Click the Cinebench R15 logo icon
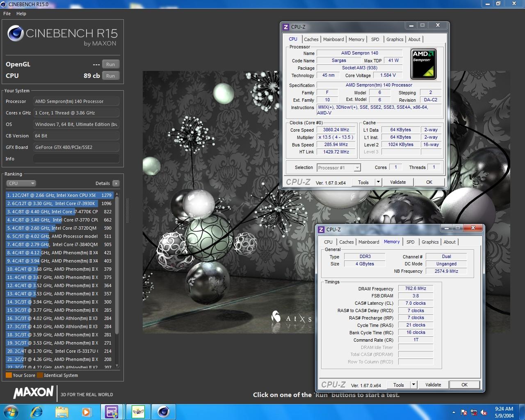The height and width of the screenshot is (420, 525). coord(15,34)
